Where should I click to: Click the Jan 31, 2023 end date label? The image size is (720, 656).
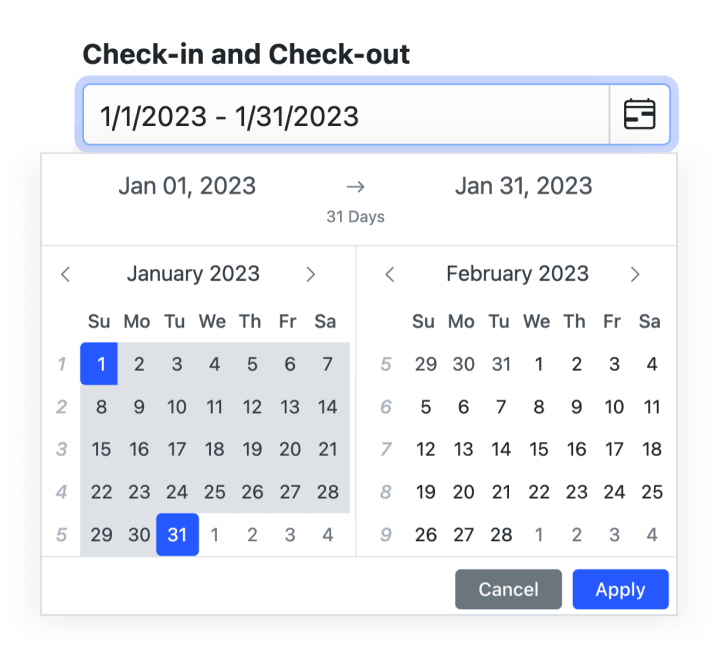point(523,186)
